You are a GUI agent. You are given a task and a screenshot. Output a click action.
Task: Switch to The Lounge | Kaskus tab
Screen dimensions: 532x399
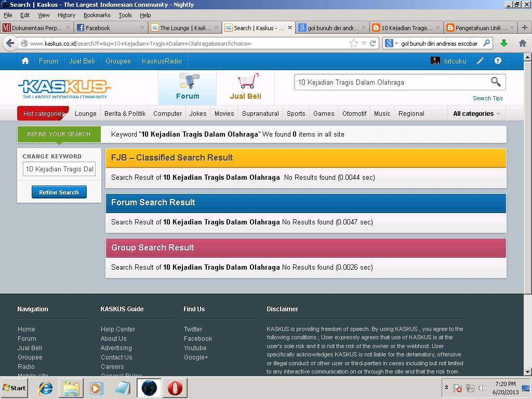185,28
